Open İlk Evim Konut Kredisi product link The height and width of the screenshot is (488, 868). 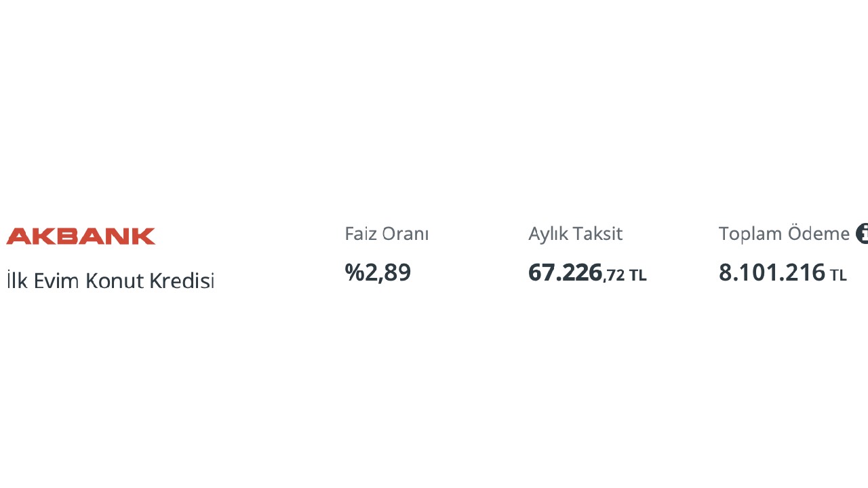click(x=111, y=280)
